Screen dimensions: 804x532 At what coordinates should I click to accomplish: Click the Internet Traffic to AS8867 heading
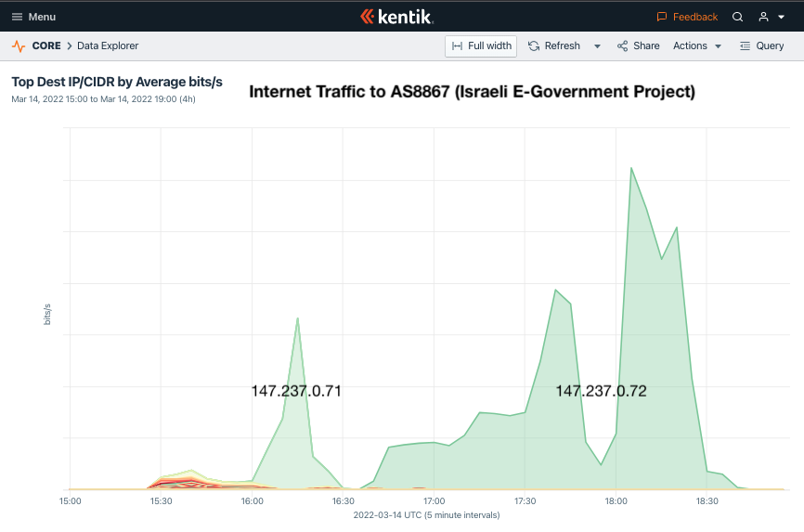point(473,91)
